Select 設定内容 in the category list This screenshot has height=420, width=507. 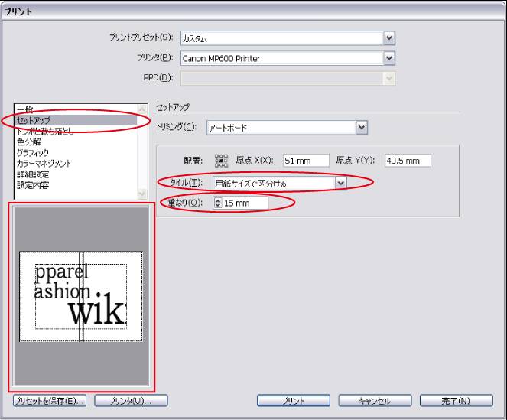pos(31,184)
